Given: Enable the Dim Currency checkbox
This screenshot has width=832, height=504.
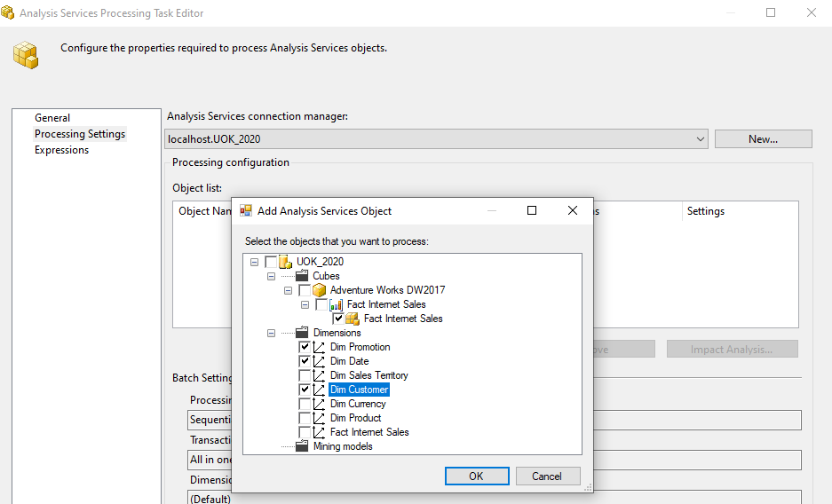Looking at the screenshot, I should tap(305, 404).
